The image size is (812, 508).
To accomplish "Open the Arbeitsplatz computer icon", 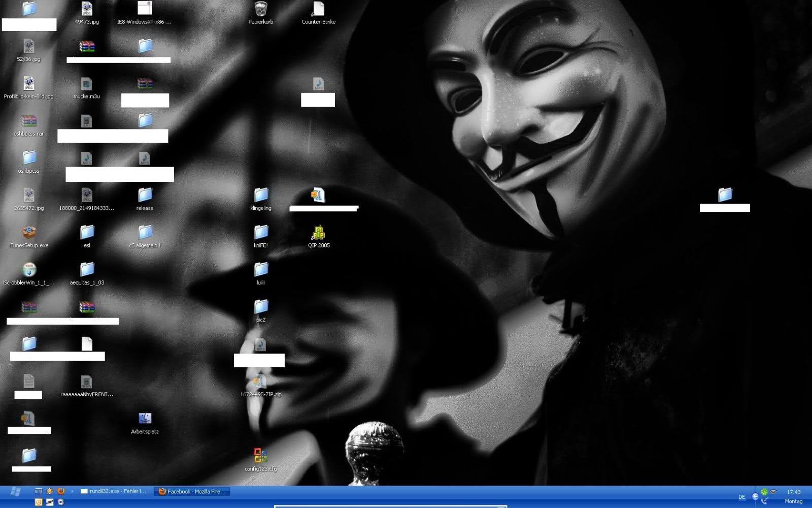I will coord(145,419).
